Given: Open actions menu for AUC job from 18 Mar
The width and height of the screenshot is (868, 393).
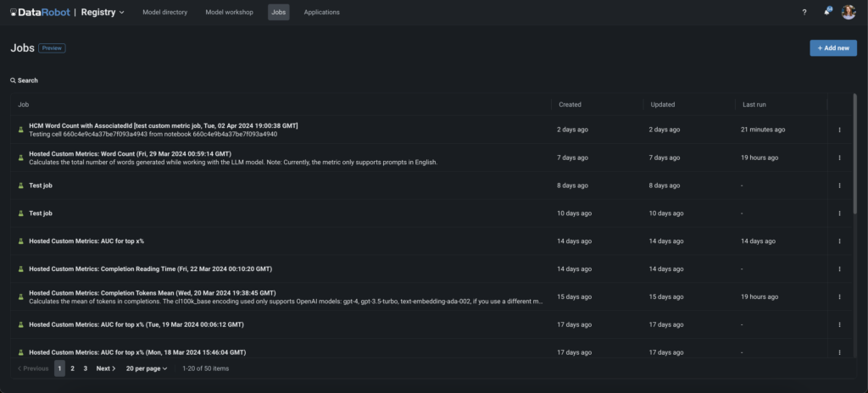Looking at the screenshot, I should point(839,352).
